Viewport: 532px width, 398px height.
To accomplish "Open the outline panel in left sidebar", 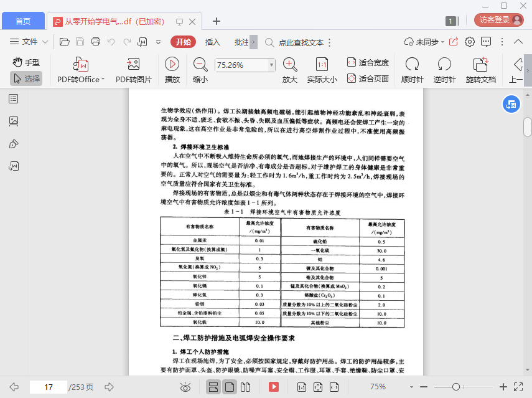I will click(14, 99).
